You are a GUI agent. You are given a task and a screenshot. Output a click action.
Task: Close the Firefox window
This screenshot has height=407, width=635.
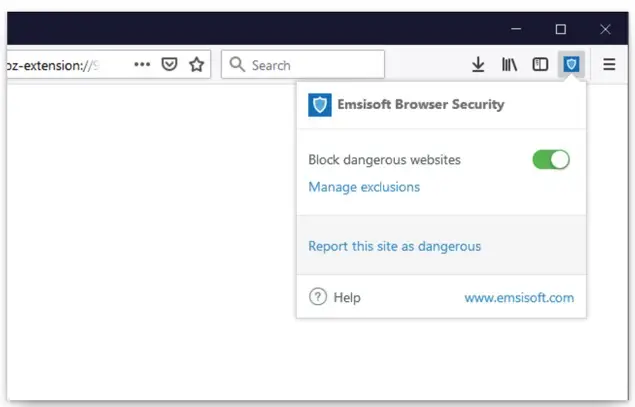605,29
